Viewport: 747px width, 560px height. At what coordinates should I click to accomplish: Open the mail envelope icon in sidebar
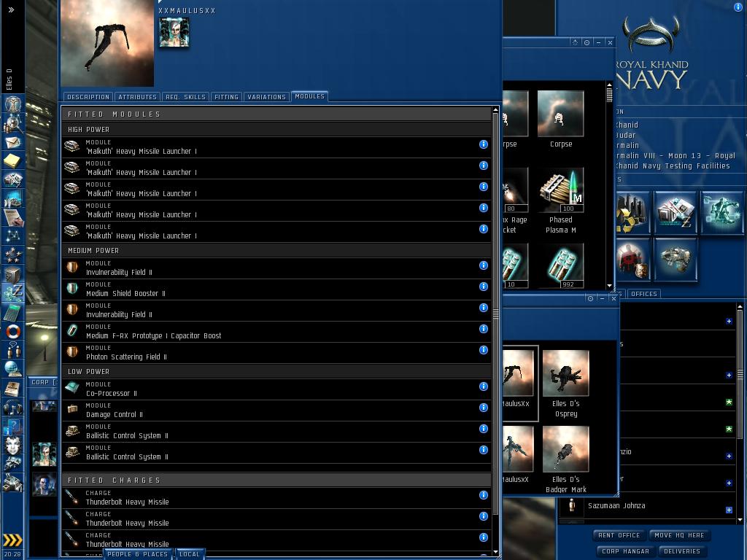point(12,142)
